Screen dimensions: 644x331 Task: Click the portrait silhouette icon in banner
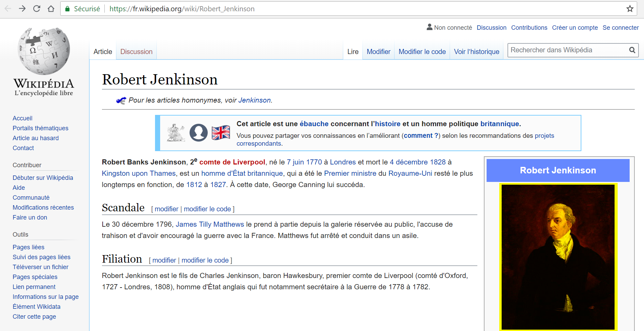[x=198, y=133]
